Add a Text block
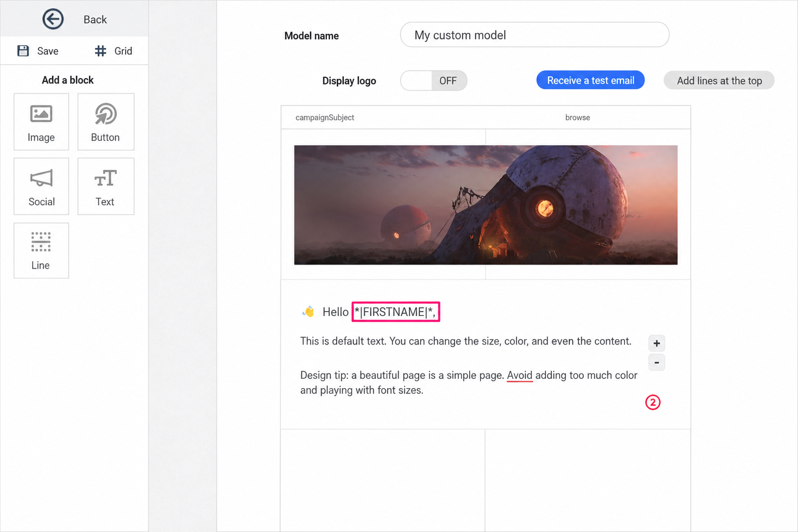Screen dimensions: 798x532 pyautogui.click(x=106, y=187)
